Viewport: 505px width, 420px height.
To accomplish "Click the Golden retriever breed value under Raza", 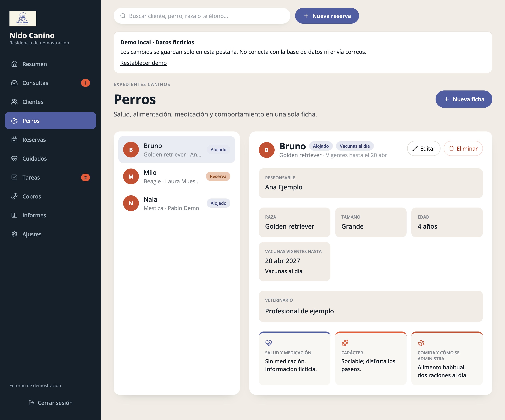I will point(290,226).
